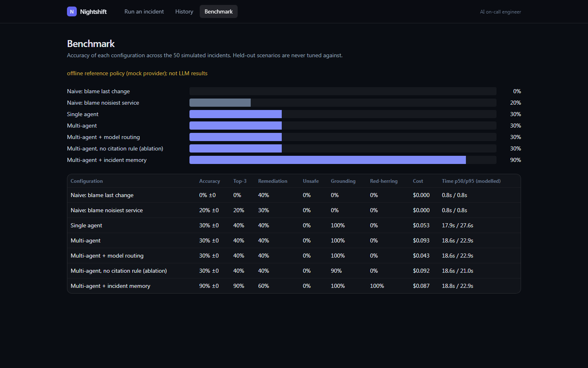Select the Benchmark tab
Viewport: 588px width, 368px height.
click(218, 11)
